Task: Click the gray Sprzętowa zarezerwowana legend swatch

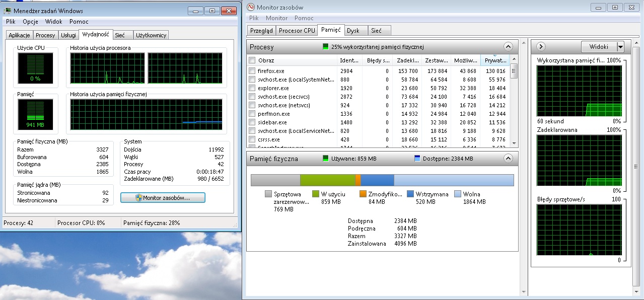Action: click(268, 194)
